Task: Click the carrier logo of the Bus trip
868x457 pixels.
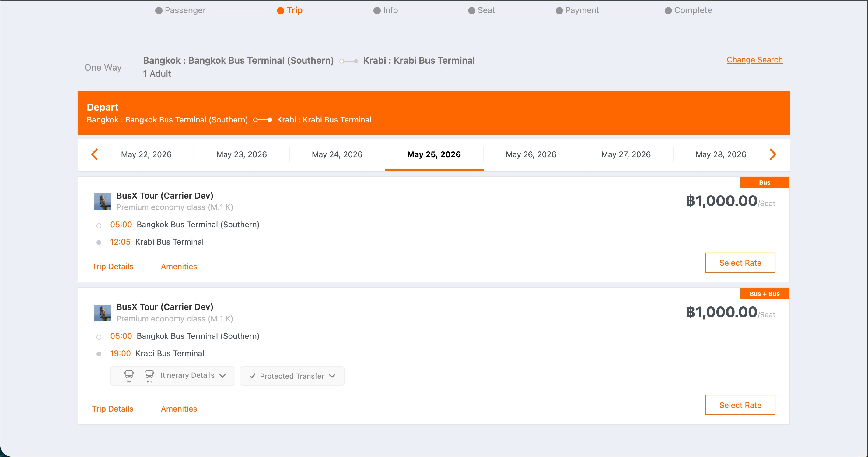Action: (103, 202)
